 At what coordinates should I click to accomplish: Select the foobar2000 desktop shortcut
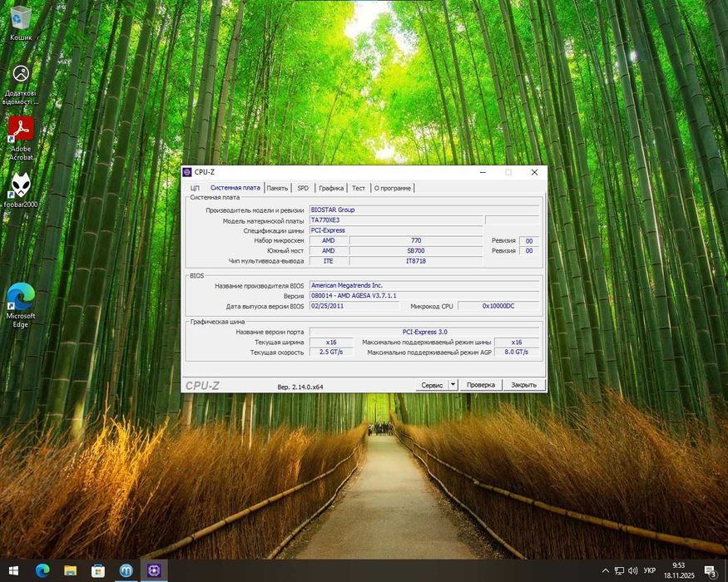pos(21,190)
